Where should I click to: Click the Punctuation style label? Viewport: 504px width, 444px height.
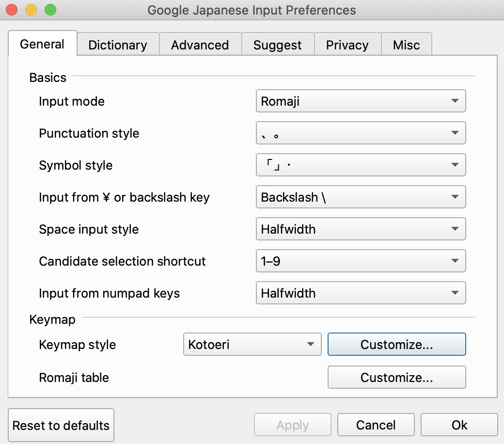click(x=89, y=133)
